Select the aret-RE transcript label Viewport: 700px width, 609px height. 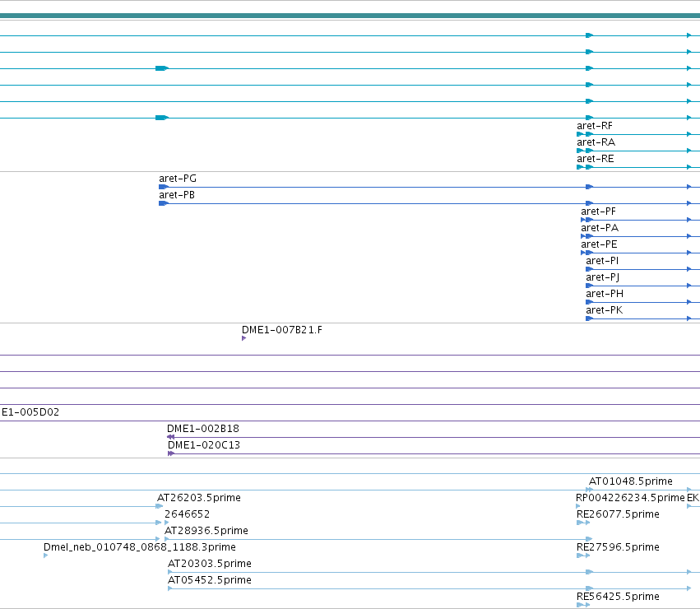pos(595,159)
